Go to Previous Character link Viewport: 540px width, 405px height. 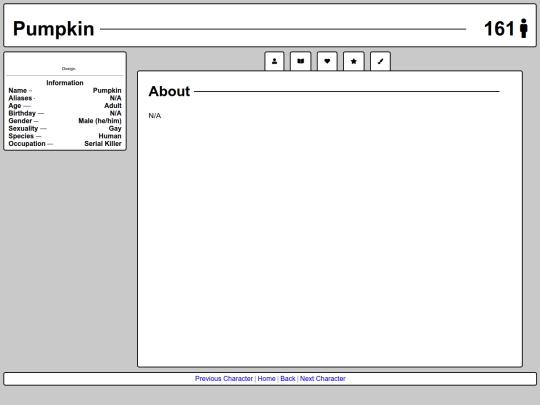224,378
